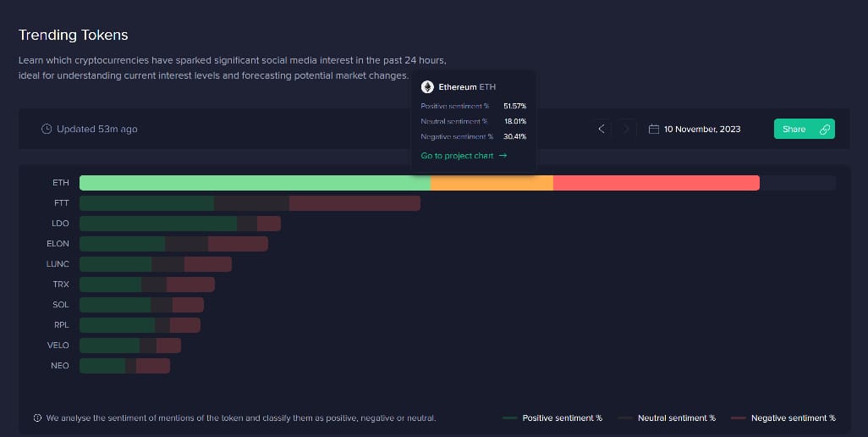Click the link chain icon in Share button

[824, 129]
